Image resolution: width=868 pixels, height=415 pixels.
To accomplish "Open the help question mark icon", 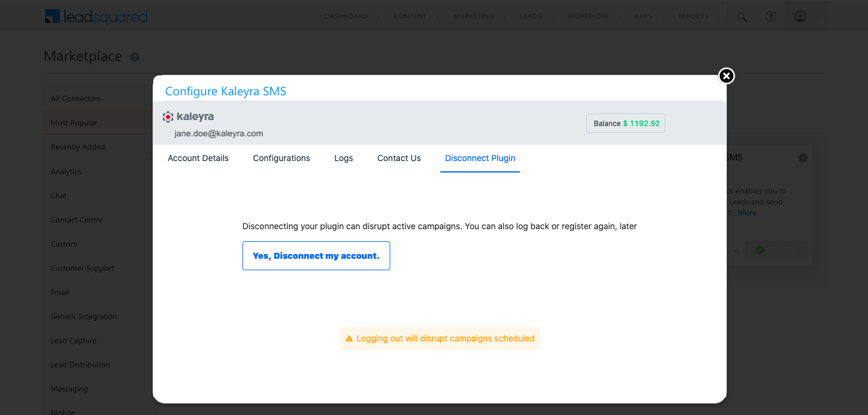I will coord(770,16).
